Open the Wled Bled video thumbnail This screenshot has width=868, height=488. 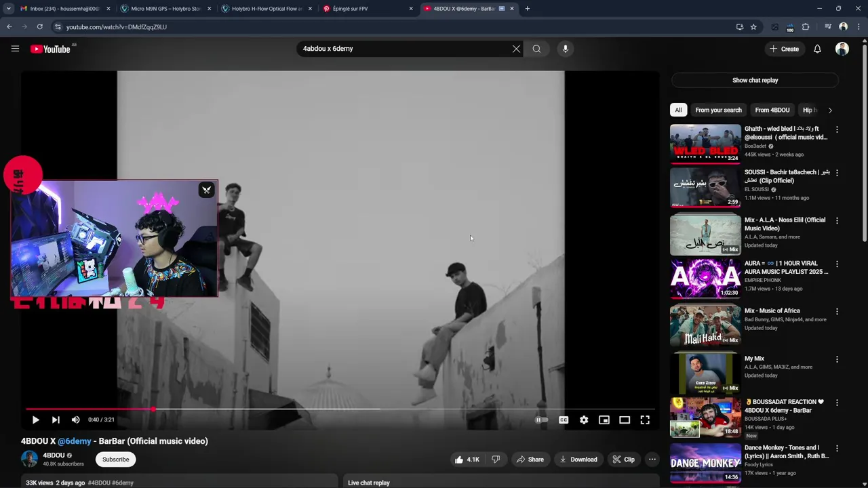click(705, 144)
